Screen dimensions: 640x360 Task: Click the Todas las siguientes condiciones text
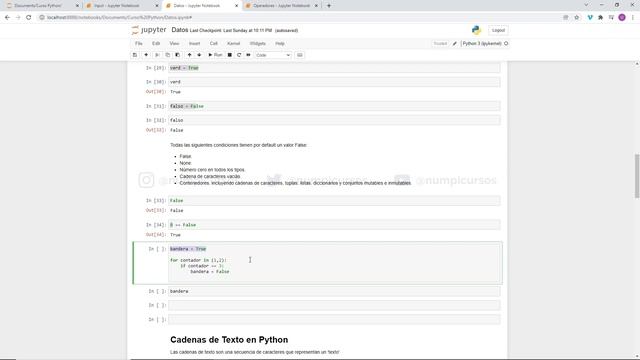(x=239, y=145)
